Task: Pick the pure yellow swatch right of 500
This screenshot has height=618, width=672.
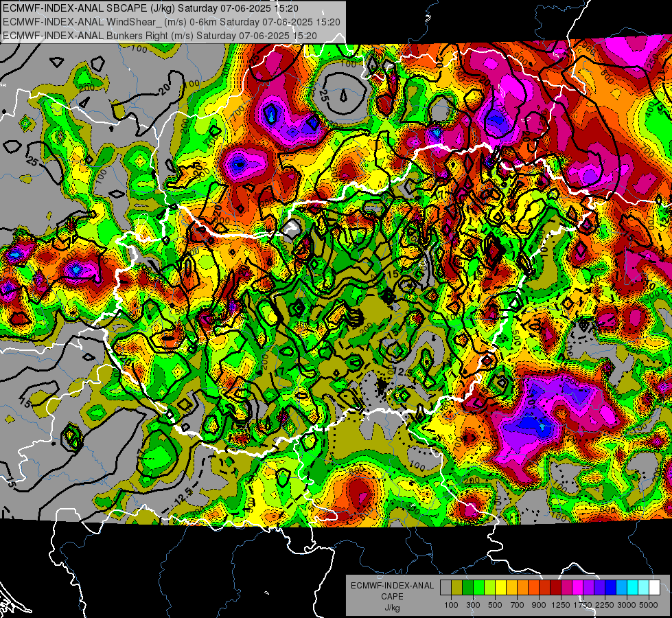Action: (500, 588)
